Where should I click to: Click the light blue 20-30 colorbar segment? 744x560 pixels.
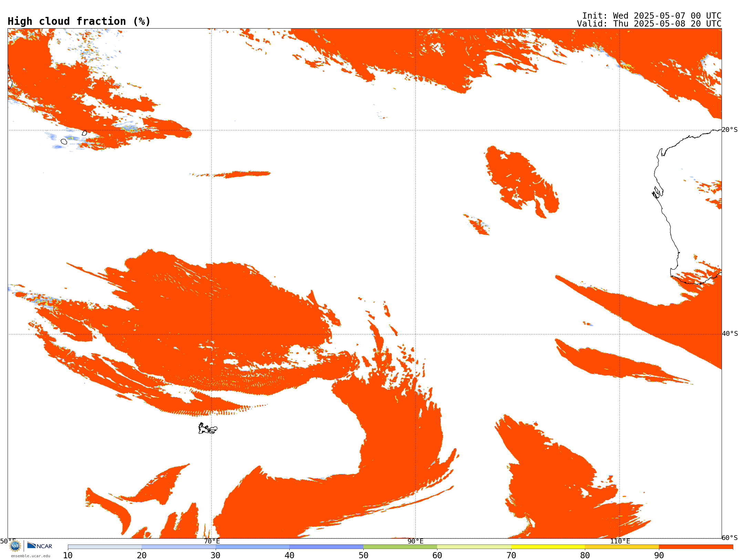[178, 547]
